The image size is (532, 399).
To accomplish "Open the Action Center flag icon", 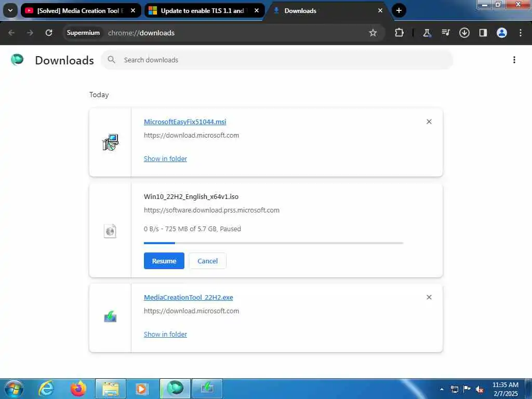I will (467, 389).
